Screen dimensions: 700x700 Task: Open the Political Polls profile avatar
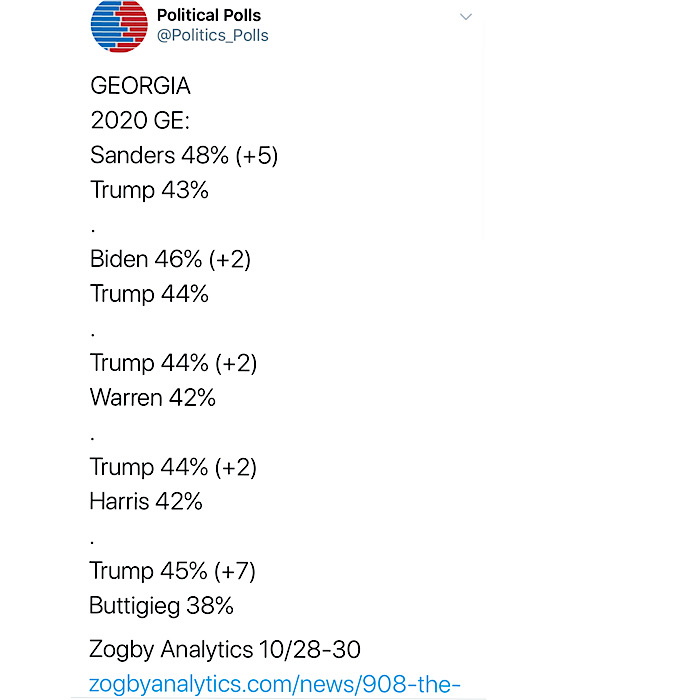(119, 25)
